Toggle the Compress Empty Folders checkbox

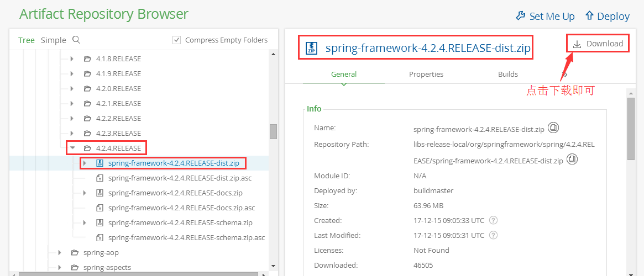pos(177,40)
